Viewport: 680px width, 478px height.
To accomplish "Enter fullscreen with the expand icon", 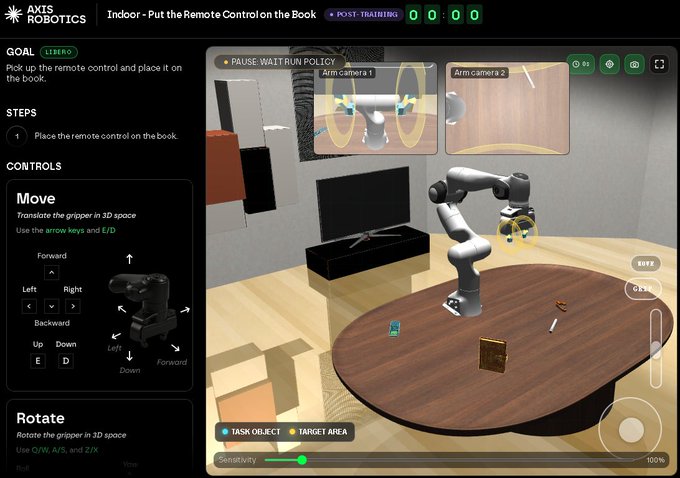I will (x=659, y=64).
